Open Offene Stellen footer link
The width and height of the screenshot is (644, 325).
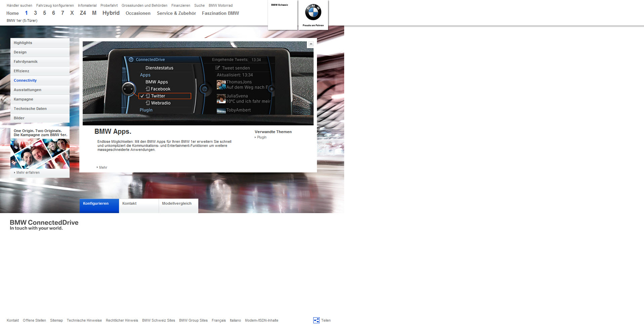pyautogui.click(x=34, y=320)
